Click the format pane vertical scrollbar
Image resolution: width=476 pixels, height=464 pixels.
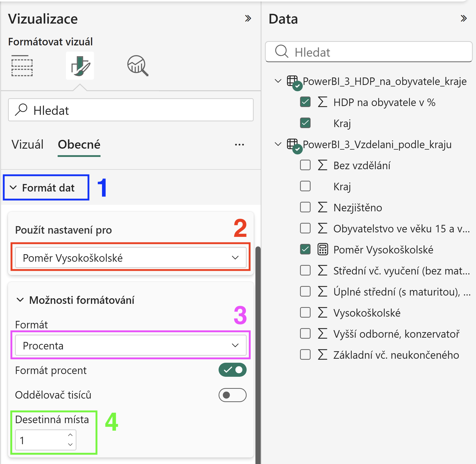[258, 355]
